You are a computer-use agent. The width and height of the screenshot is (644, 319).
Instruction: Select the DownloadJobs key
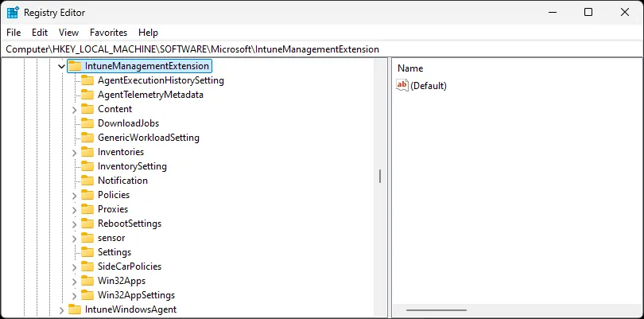pos(128,123)
